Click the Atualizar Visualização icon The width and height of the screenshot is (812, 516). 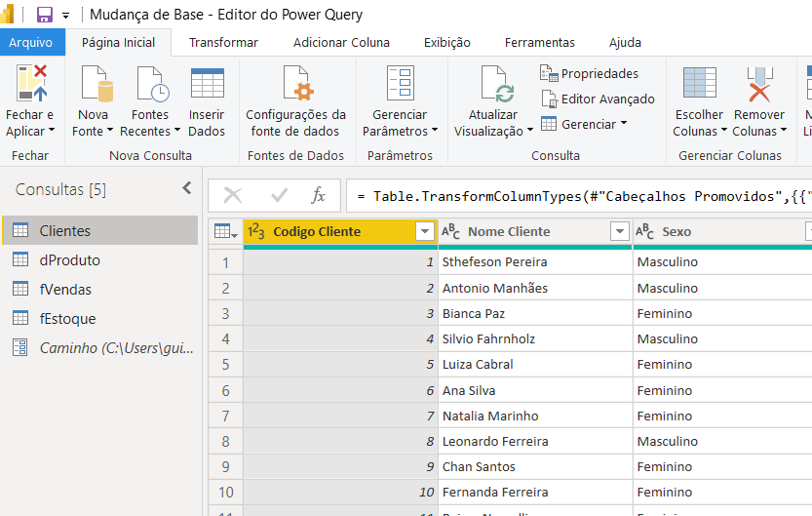click(x=496, y=83)
